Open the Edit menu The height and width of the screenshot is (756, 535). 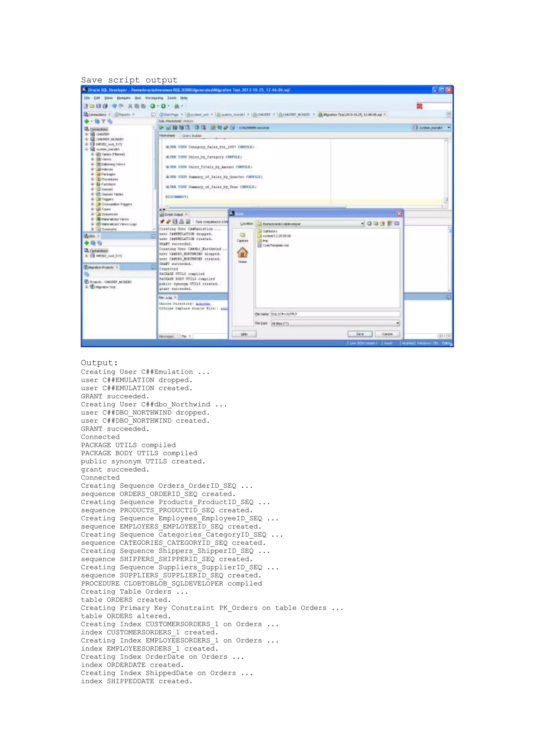point(97,98)
